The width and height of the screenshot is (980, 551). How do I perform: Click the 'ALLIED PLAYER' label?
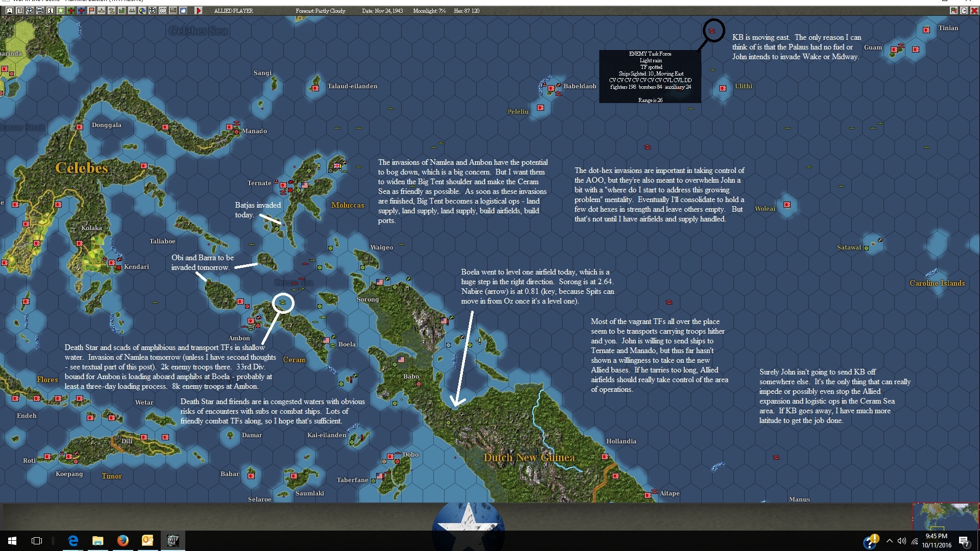(233, 11)
